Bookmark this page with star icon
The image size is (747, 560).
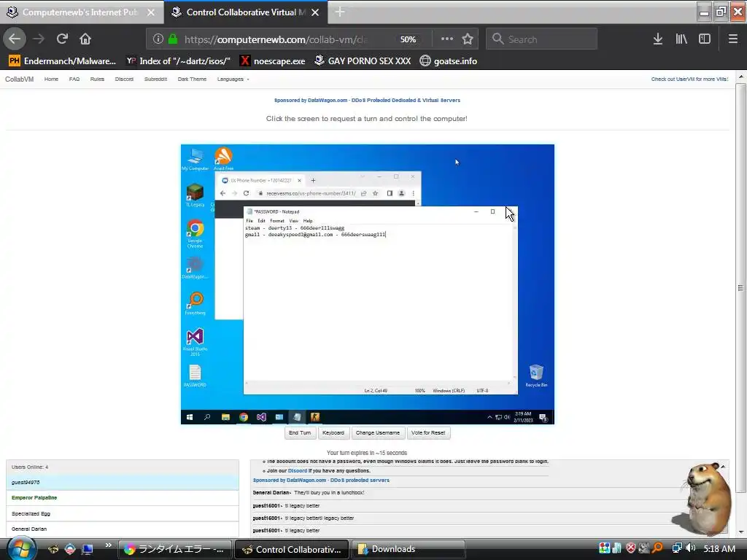tap(468, 39)
